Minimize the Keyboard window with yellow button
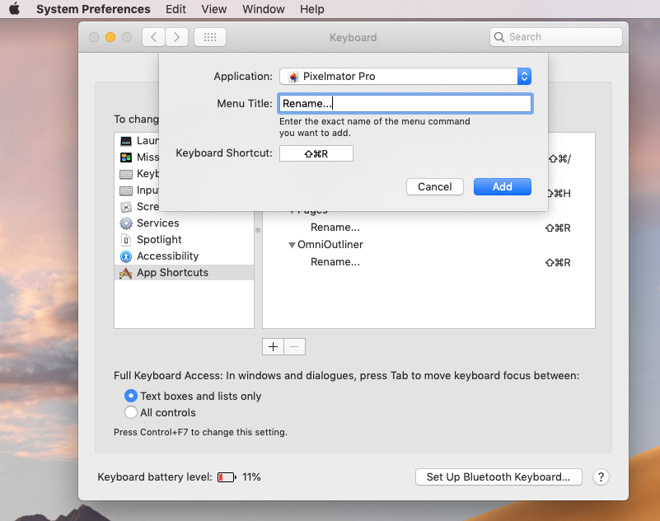Image resolution: width=660 pixels, height=521 pixels. point(110,37)
